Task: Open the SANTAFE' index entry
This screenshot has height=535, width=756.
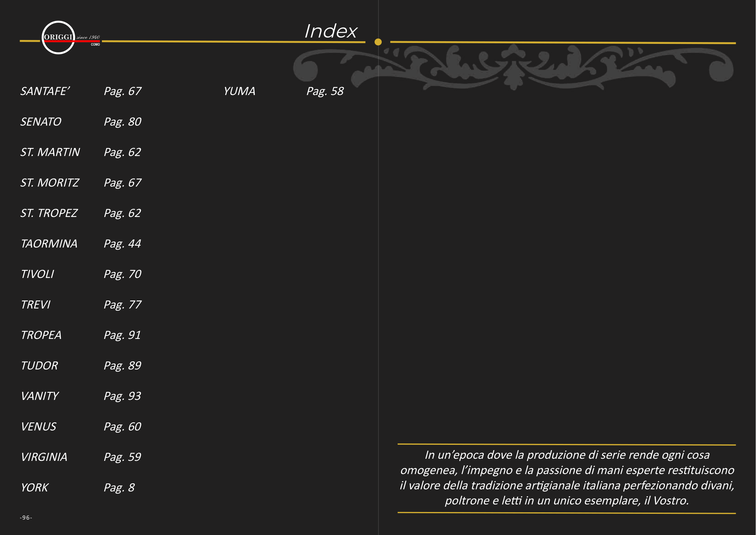Action: point(45,91)
